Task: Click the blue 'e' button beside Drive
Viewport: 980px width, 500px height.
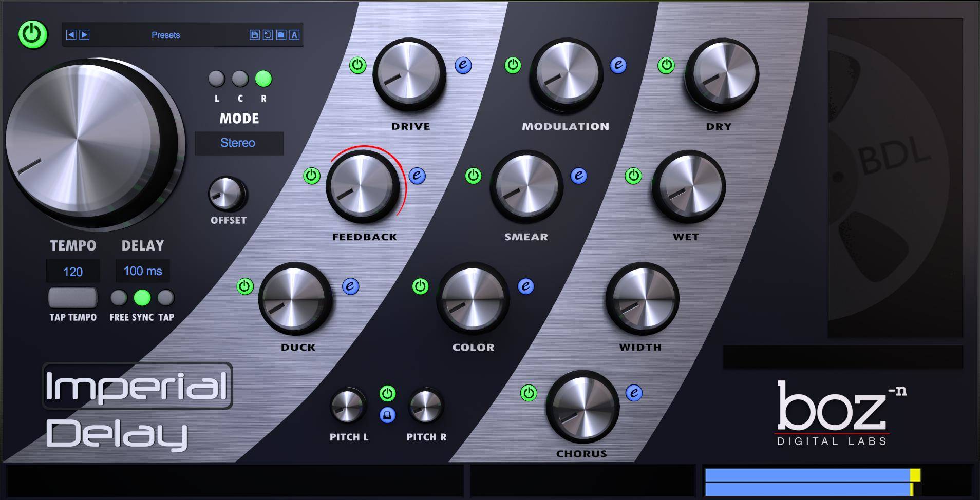Action: coord(463,65)
